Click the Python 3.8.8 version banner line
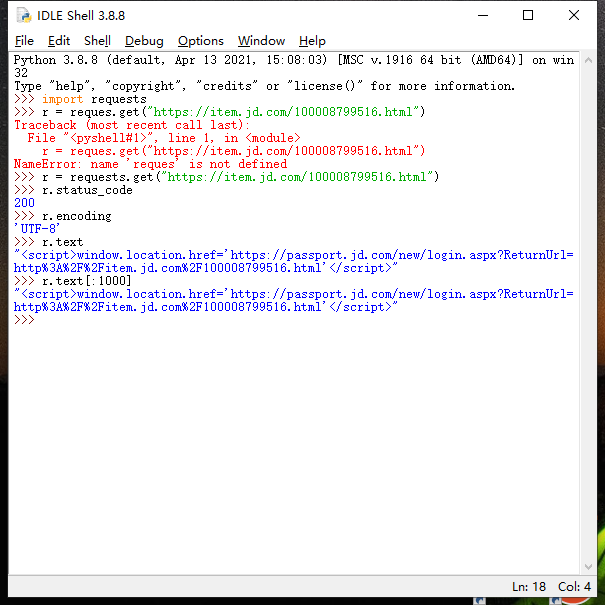The height and width of the screenshot is (605, 605). click(294, 66)
